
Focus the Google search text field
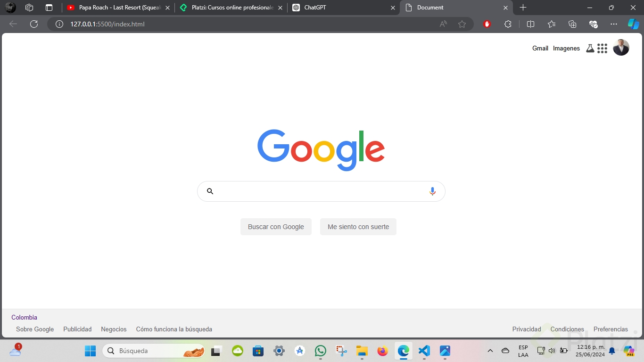[321, 191]
